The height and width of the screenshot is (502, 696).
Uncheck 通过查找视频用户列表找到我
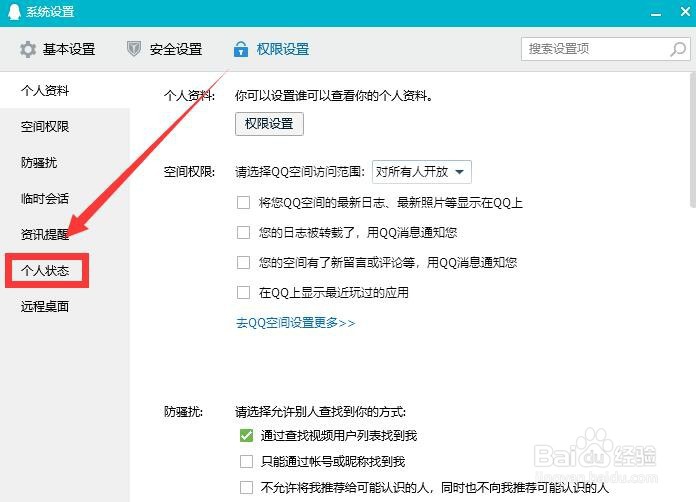tap(246, 435)
